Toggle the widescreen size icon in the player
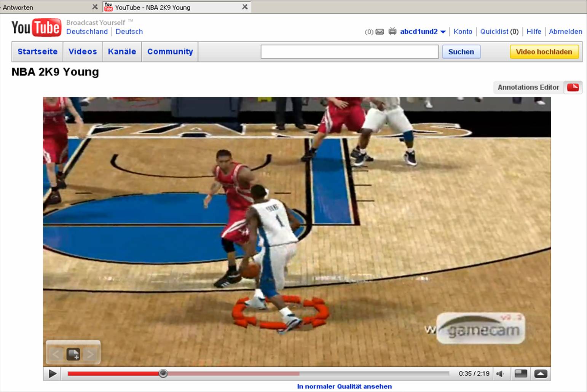 coord(520,374)
